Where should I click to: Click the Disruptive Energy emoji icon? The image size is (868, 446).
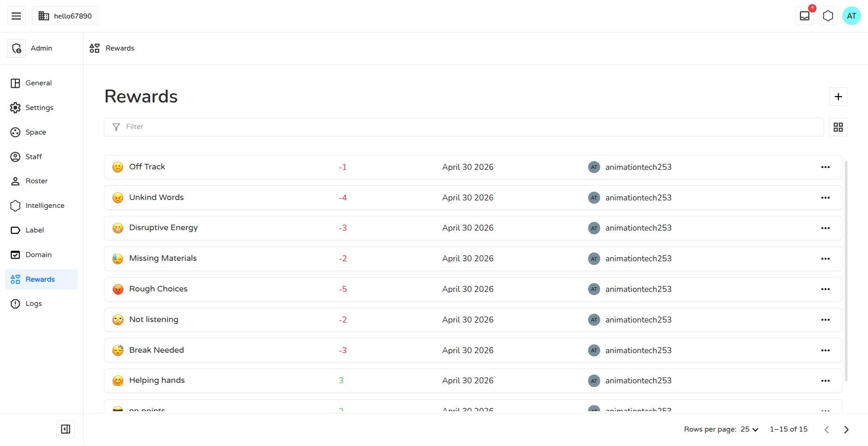pyautogui.click(x=118, y=228)
